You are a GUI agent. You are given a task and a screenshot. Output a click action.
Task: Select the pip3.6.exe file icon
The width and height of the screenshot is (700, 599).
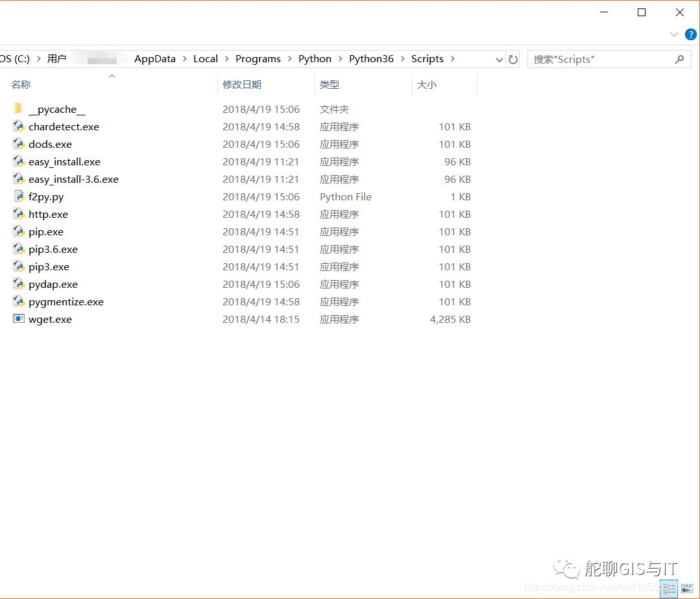tap(18, 249)
